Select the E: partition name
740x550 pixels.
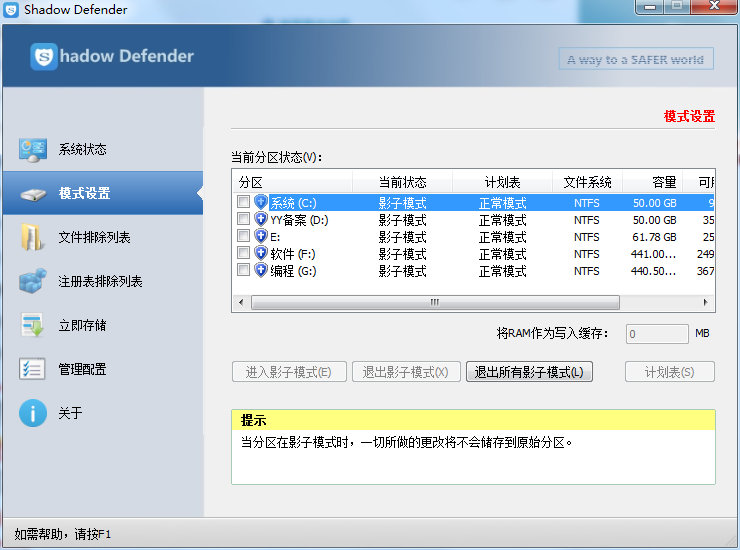tap(275, 237)
